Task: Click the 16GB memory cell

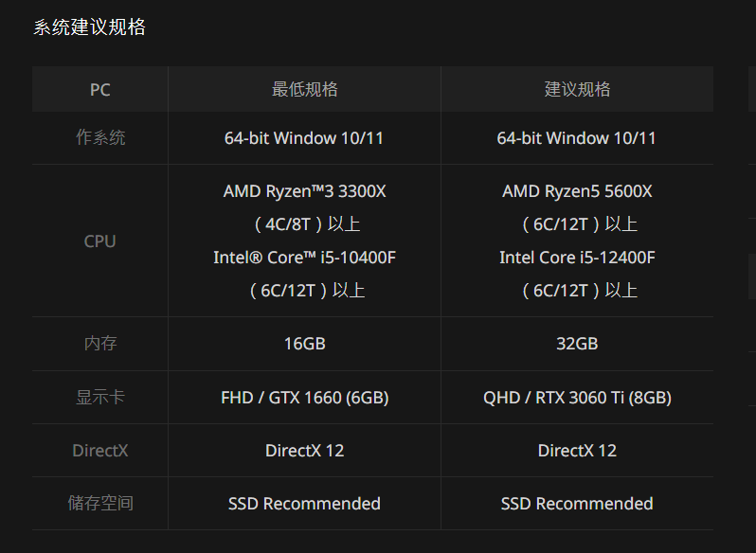Action: tap(304, 344)
